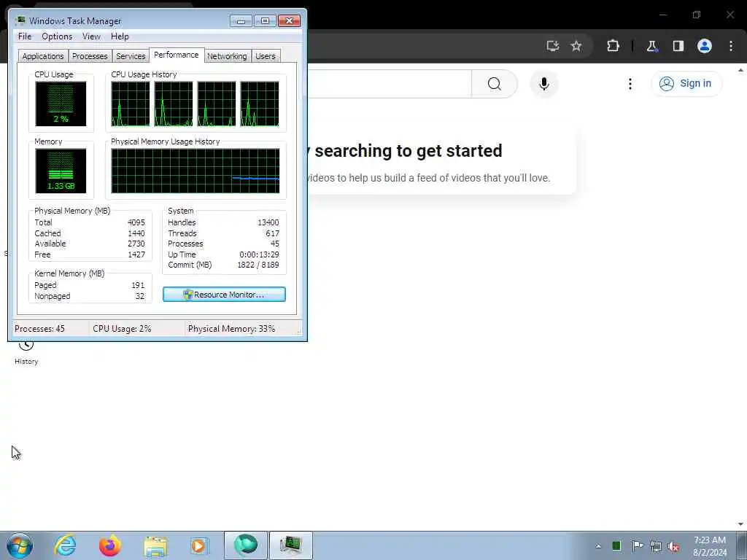
Task: Select the Performance tab
Action: point(177,55)
